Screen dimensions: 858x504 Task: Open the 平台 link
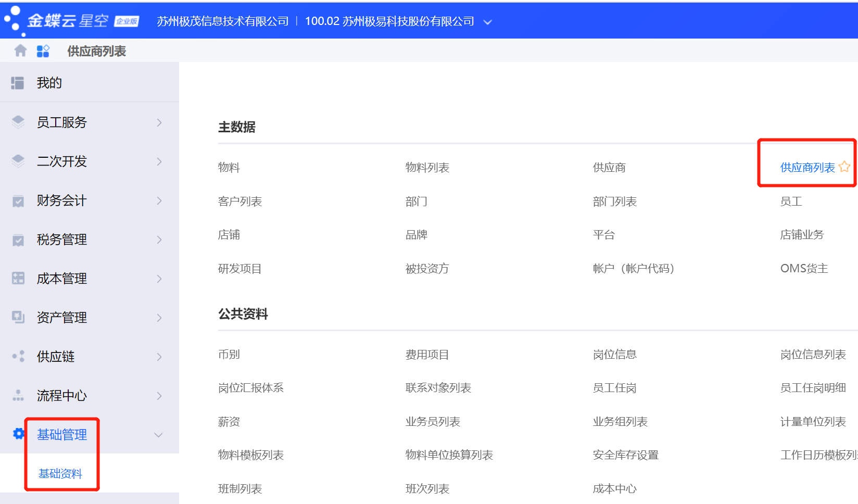[604, 235]
